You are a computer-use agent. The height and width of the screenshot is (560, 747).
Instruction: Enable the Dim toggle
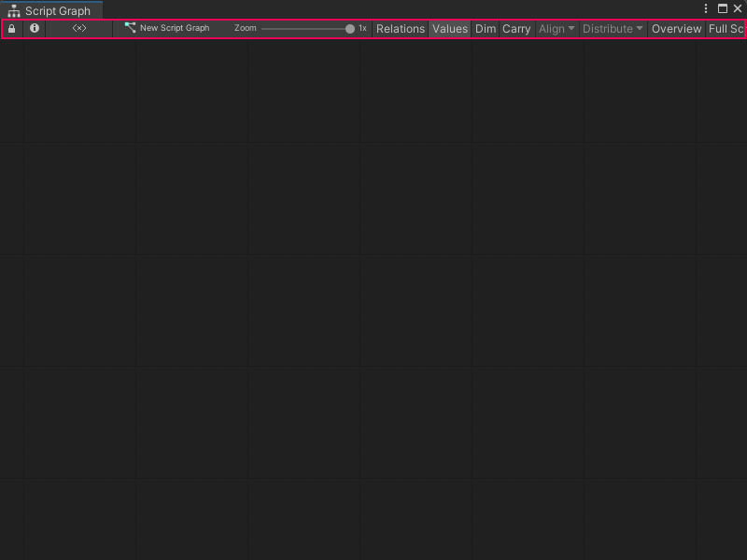point(486,28)
